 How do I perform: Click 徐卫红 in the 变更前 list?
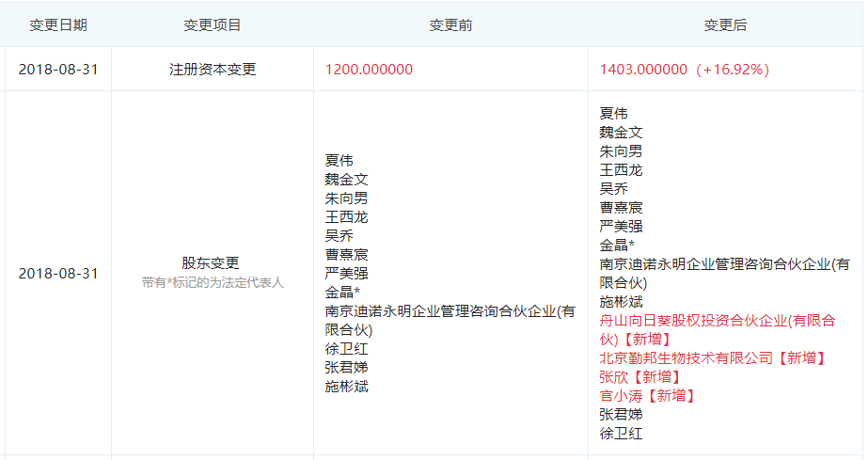click(x=346, y=349)
